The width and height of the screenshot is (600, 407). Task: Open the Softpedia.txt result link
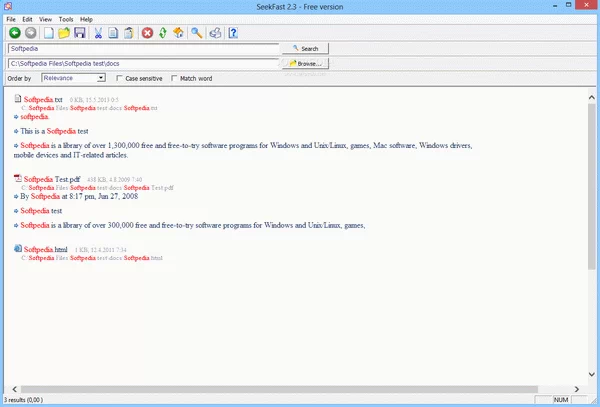(x=43, y=99)
